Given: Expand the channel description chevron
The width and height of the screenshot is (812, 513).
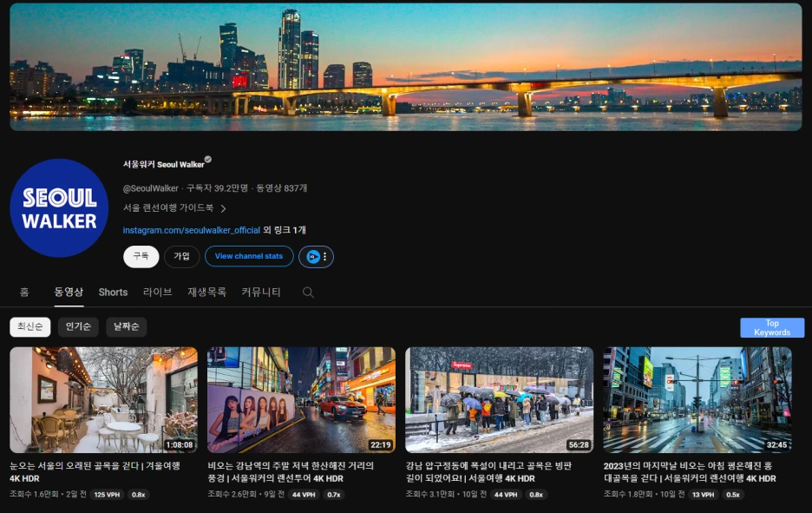Looking at the screenshot, I should coord(223,208).
